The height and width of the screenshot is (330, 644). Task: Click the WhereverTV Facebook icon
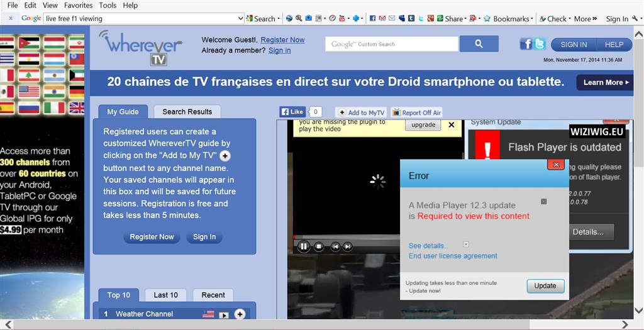click(x=526, y=44)
